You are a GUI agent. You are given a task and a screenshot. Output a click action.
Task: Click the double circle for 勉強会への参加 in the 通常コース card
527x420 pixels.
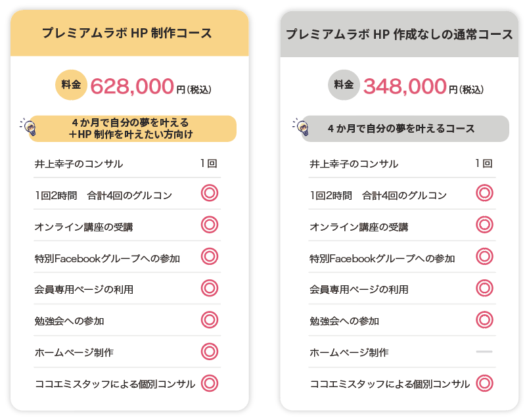point(484,320)
